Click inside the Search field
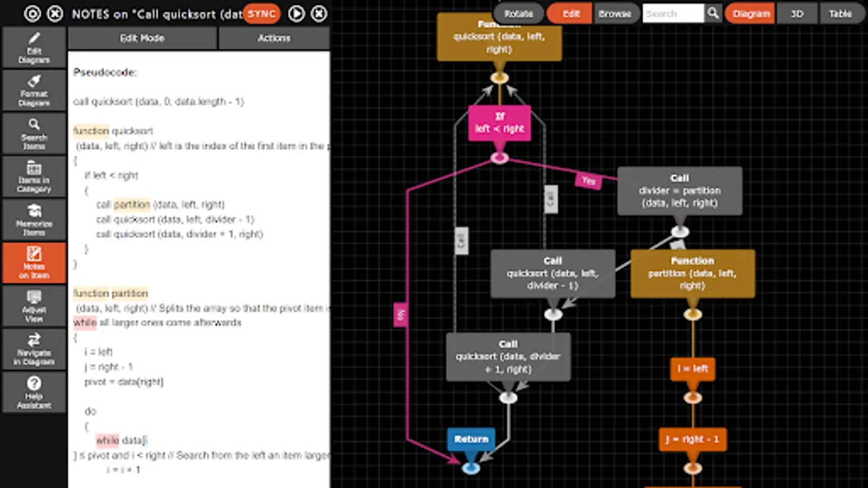This screenshot has width=868, height=488. (x=673, y=14)
